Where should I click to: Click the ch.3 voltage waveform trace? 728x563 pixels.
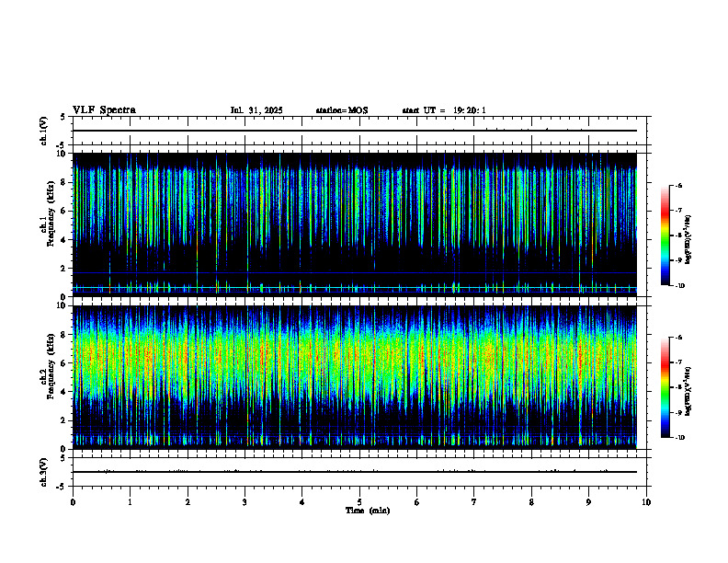pyautogui.click(x=355, y=472)
